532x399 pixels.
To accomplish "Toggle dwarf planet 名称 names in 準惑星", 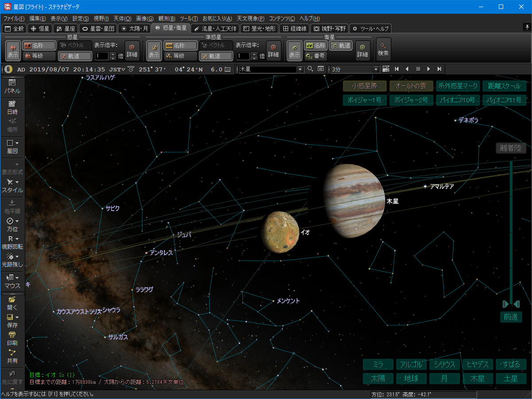I will 180,45.
